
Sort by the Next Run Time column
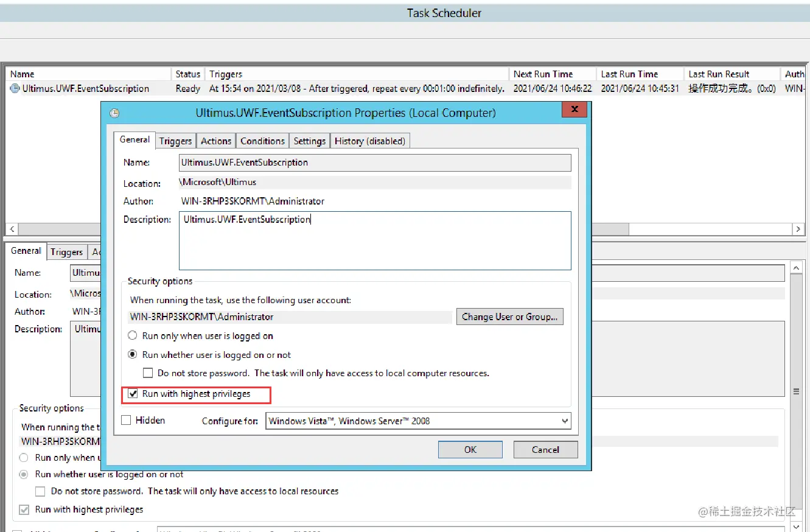pyautogui.click(x=553, y=74)
